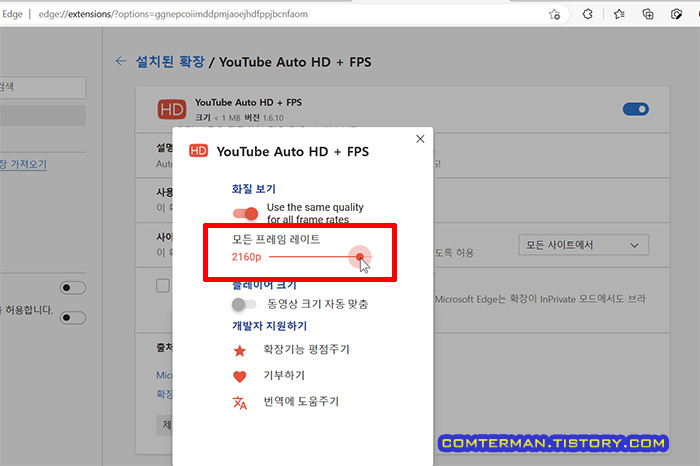Click the large HD extension icon

pos(172,109)
